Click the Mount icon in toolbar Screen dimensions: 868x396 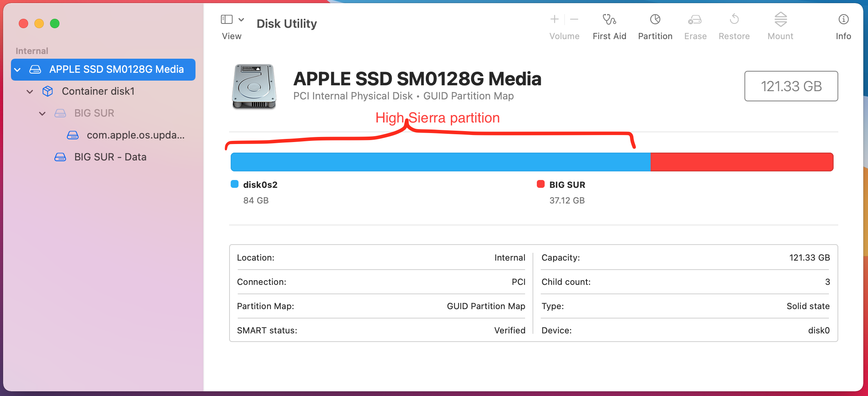(x=780, y=19)
